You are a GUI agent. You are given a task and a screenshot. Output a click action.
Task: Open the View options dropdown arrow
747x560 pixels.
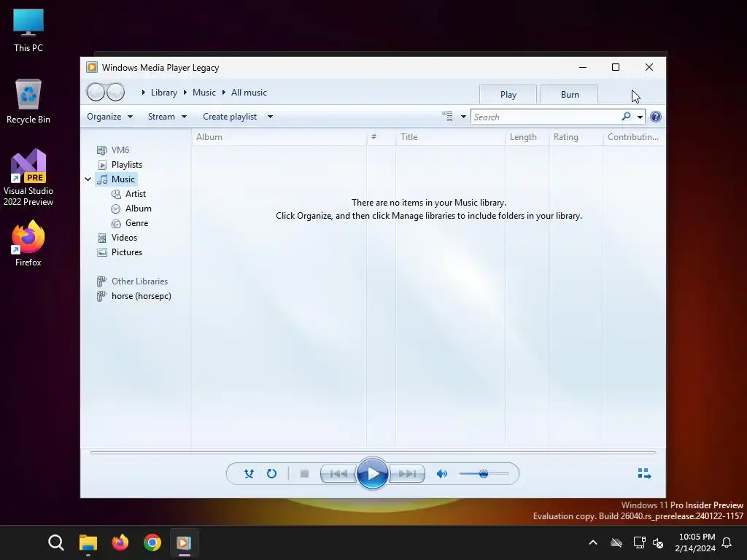tap(463, 117)
